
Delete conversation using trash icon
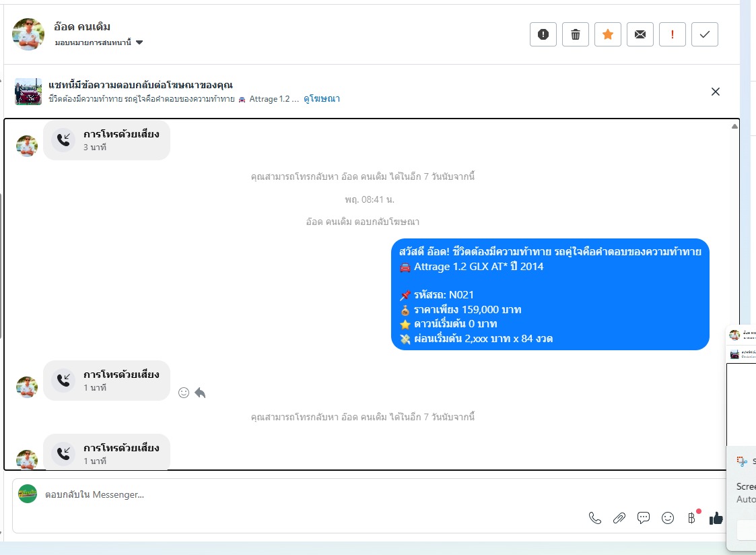[x=575, y=34]
